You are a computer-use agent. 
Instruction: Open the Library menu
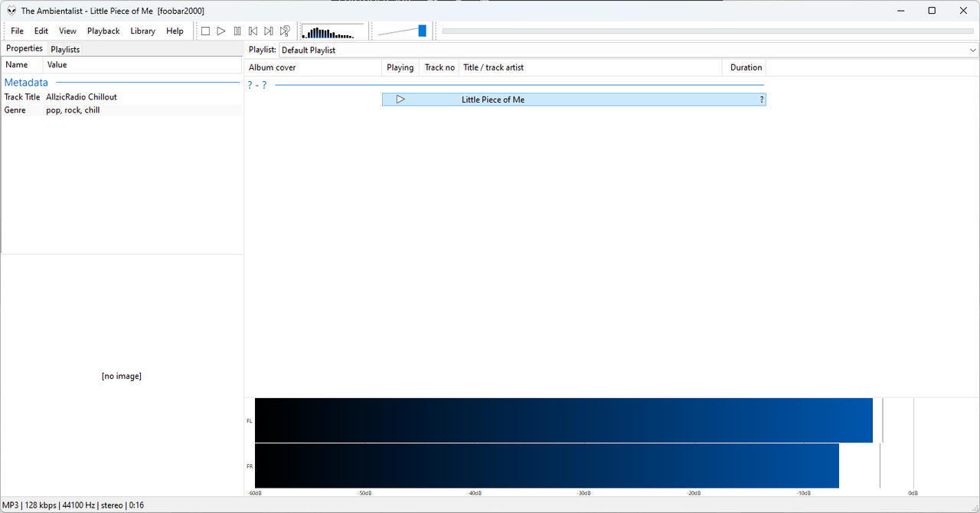tap(142, 31)
